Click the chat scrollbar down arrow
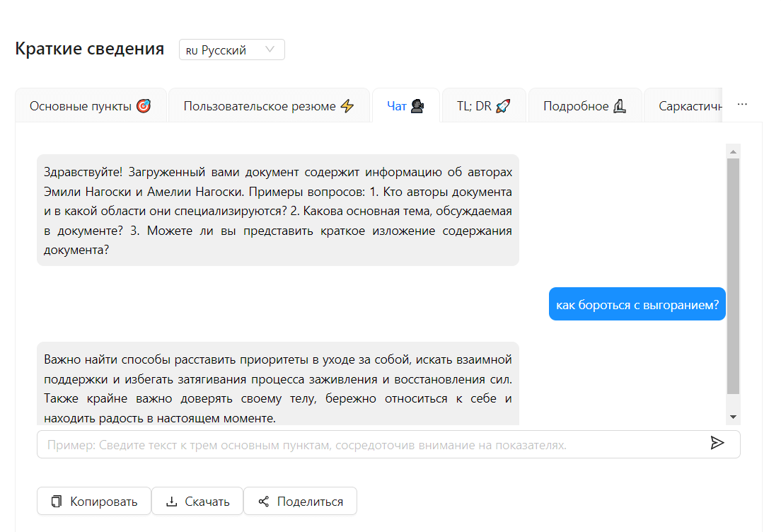The image size is (781, 532). [733, 417]
